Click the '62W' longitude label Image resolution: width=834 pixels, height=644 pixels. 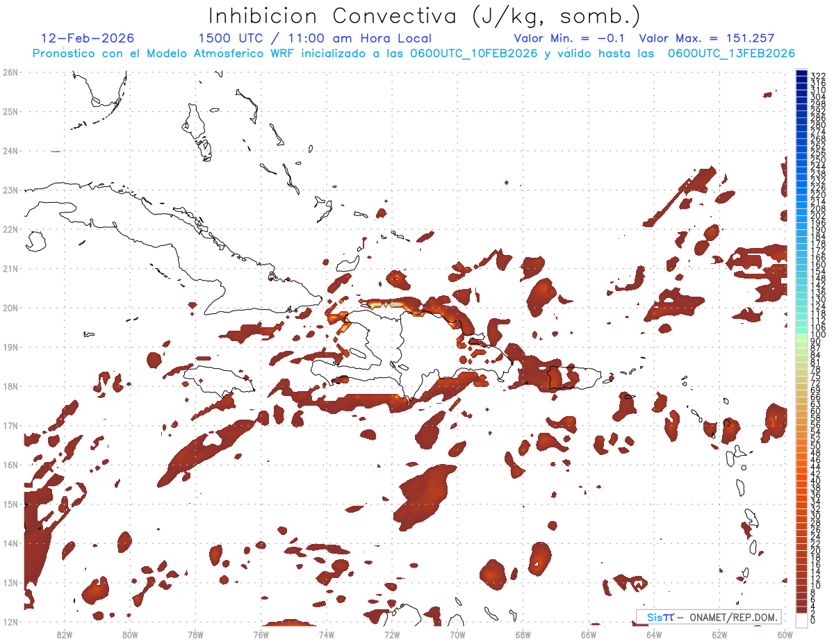[719, 634]
